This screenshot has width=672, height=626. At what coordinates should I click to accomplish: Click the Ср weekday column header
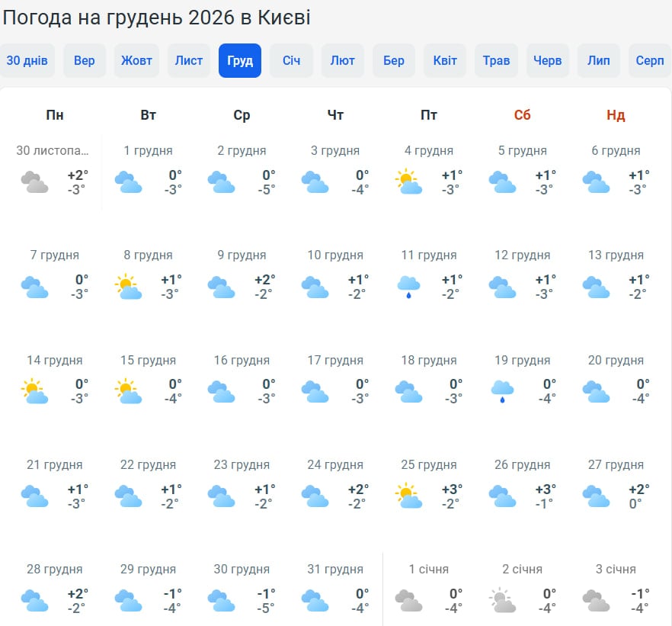(x=242, y=115)
